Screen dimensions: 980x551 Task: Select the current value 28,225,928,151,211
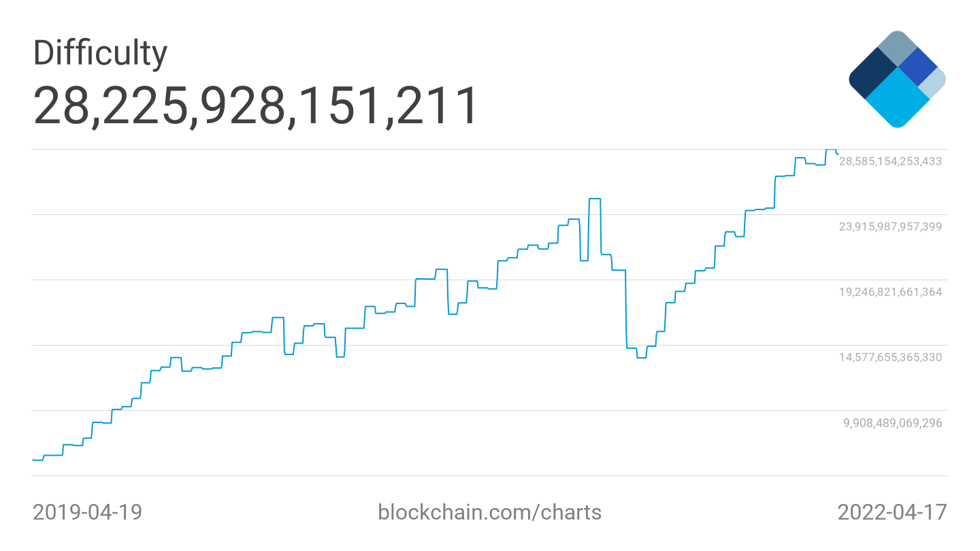255,105
